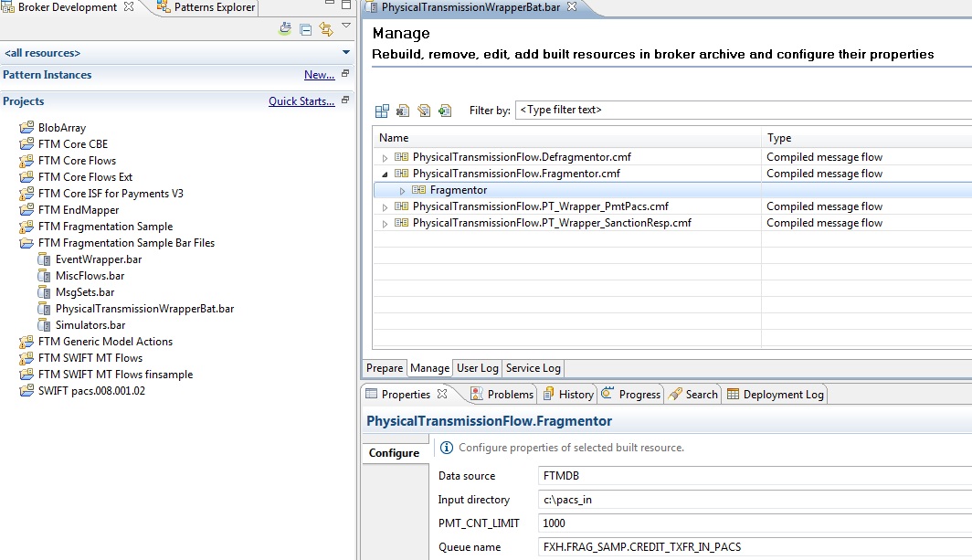Collapse all items in Broker Development

point(305,28)
